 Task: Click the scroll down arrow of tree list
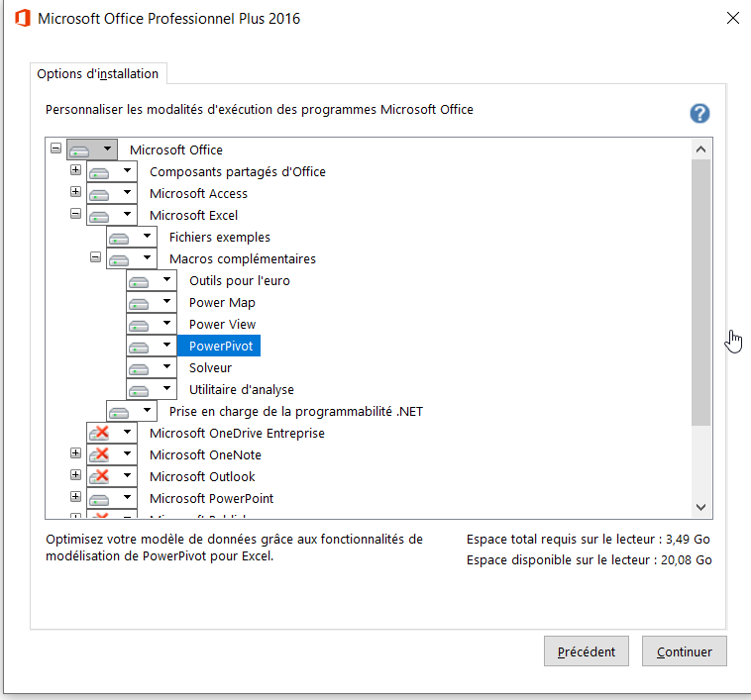click(x=700, y=507)
